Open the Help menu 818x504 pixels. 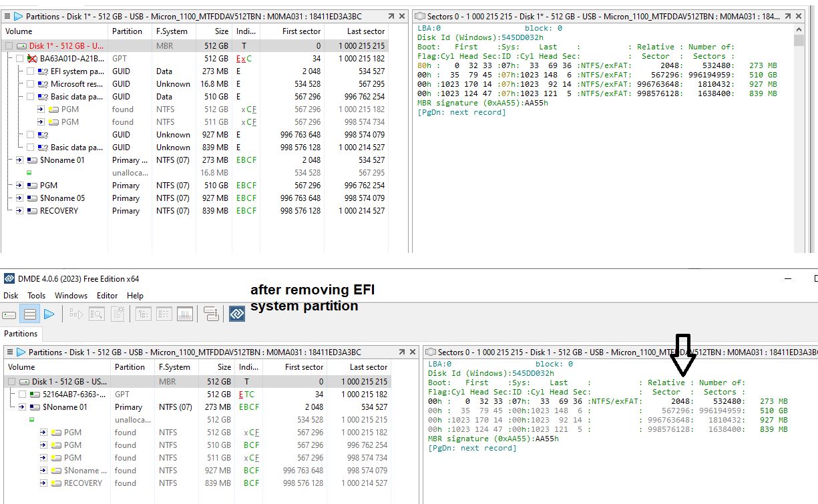[x=135, y=296]
